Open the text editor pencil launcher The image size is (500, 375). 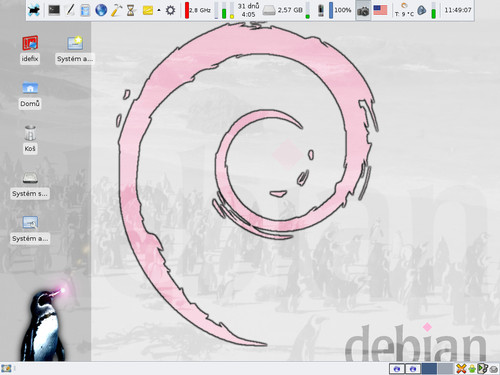pos(70,10)
